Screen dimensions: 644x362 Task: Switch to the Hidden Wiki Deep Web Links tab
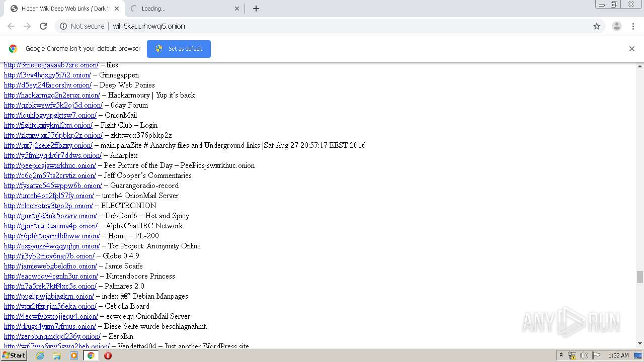pos(63,9)
